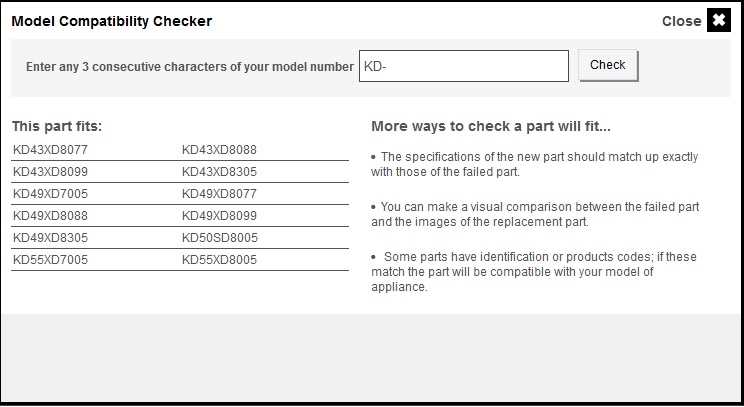This screenshot has width=744, height=407.
Task: Click model KD49XD8077
Action: (220, 194)
